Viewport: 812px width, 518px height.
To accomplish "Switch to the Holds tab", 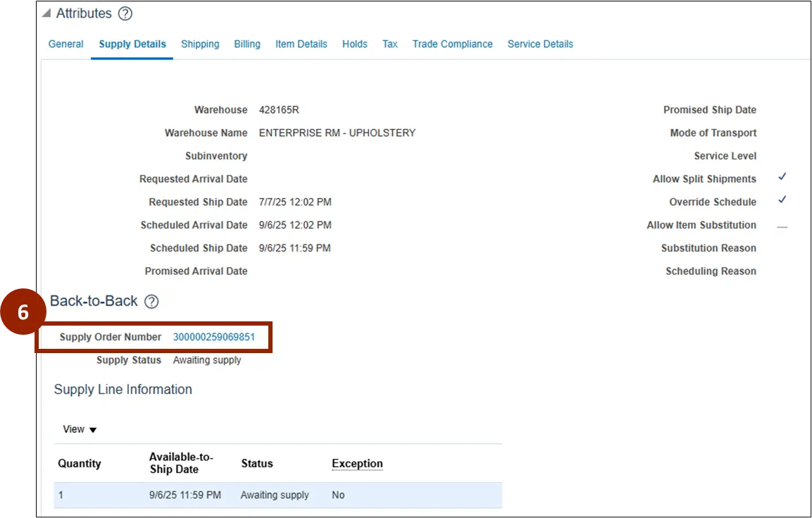I will click(355, 44).
